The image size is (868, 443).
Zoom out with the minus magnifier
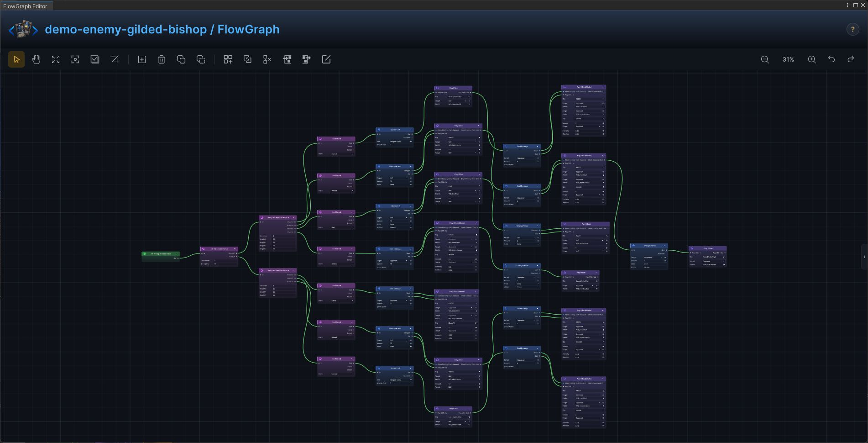point(765,59)
